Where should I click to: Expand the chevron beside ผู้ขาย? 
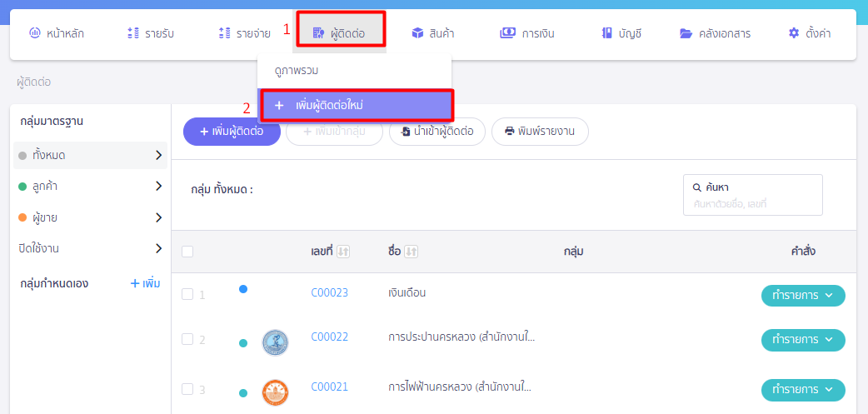point(159,217)
